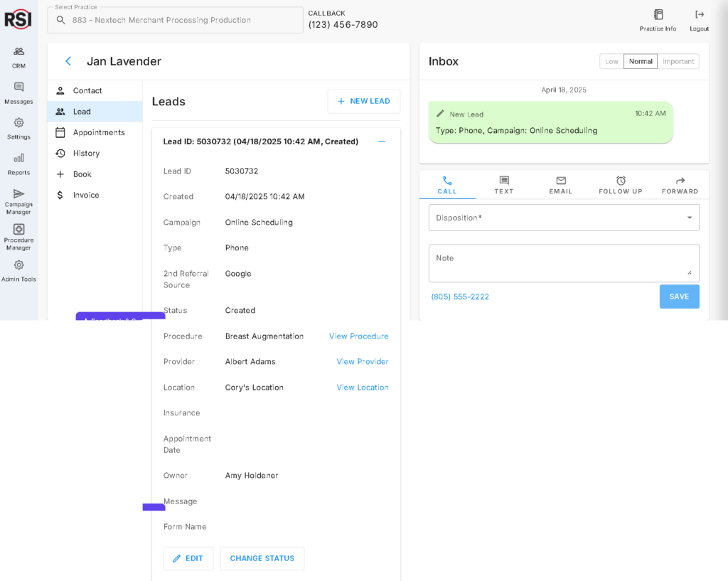Click the Jan Lavender name heading
This screenshot has height=581, width=728.
pyautogui.click(x=124, y=61)
